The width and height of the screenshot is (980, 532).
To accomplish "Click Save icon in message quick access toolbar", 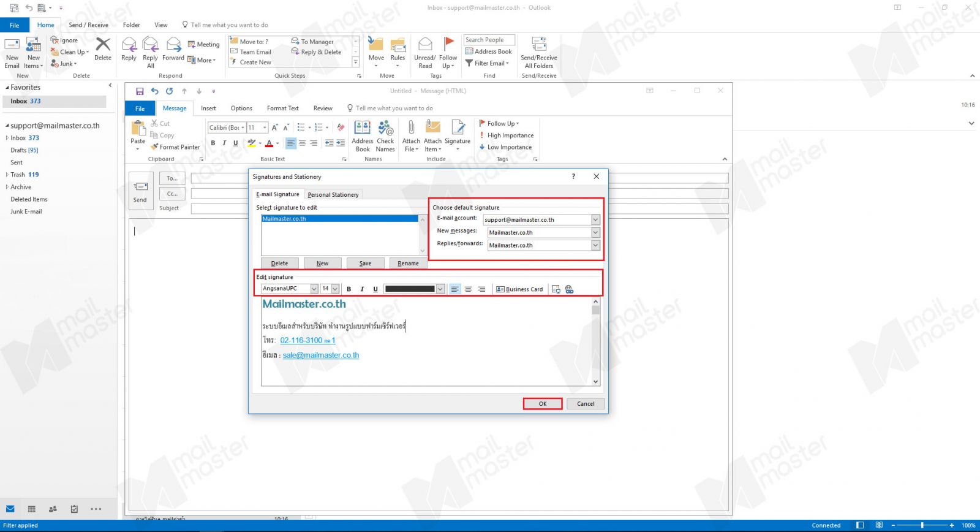I will click(140, 91).
